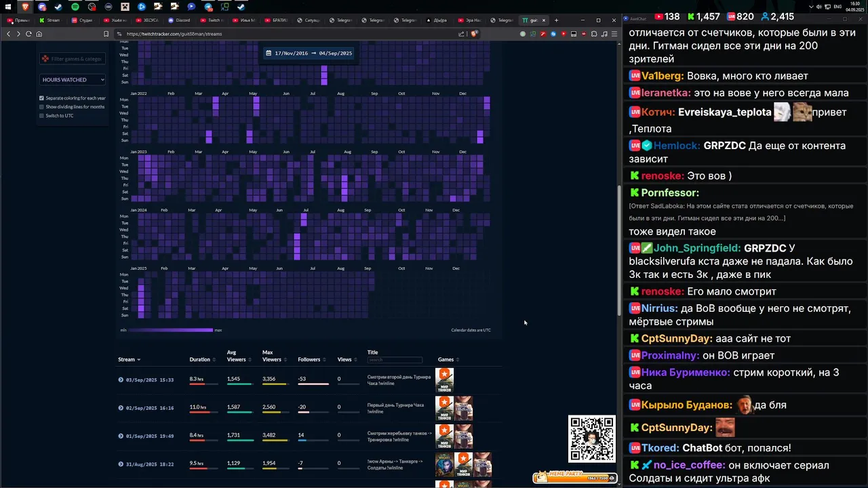Viewport: 868px width, 488px height.
Task: Focus the Filter games & categories field
Action: (73, 59)
